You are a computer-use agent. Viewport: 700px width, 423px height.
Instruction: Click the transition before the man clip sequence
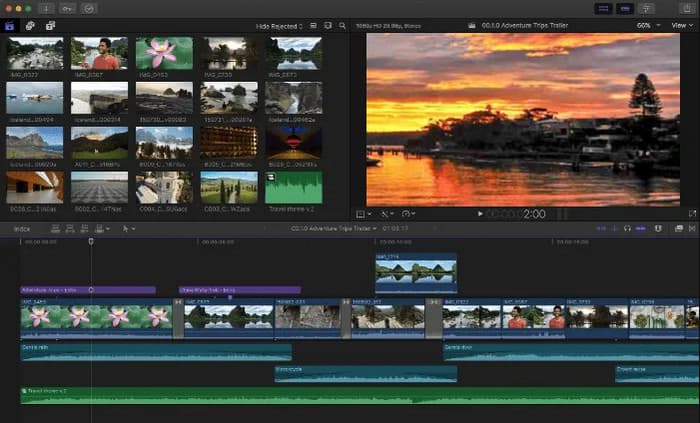(433, 319)
